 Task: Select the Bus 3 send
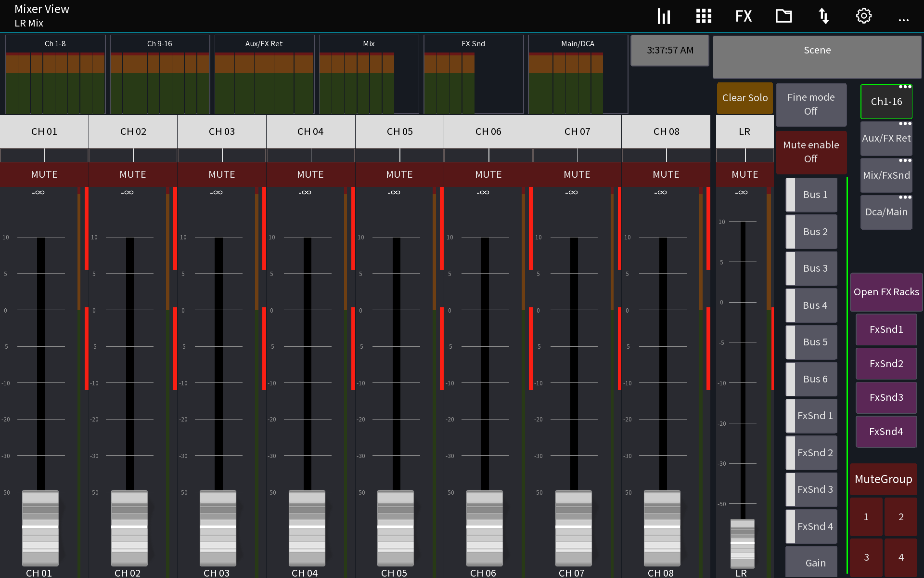(x=815, y=268)
